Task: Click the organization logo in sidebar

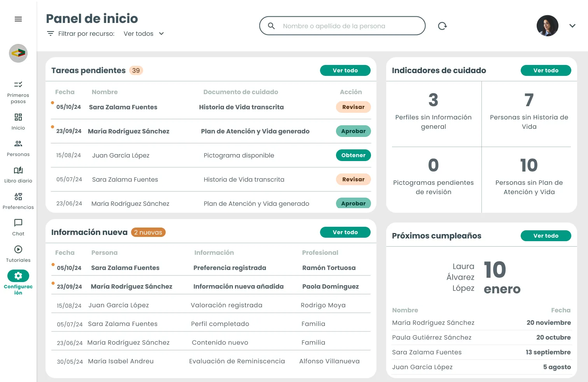Action: 18,53
